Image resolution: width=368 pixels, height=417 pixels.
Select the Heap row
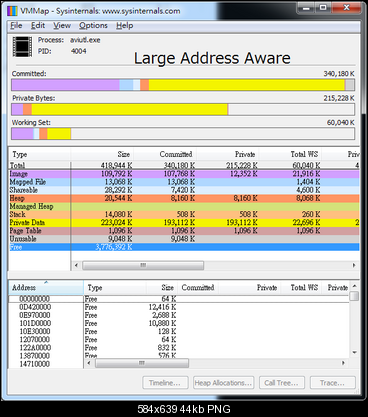184,198
